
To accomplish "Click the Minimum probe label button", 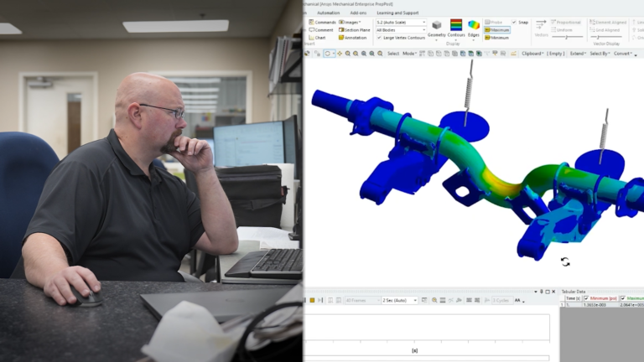I will point(496,38).
